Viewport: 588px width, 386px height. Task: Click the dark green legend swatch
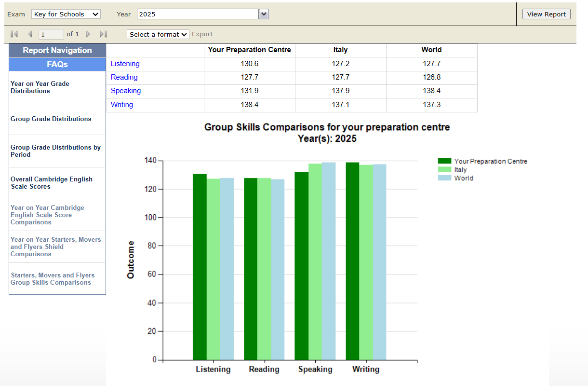(x=444, y=161)
